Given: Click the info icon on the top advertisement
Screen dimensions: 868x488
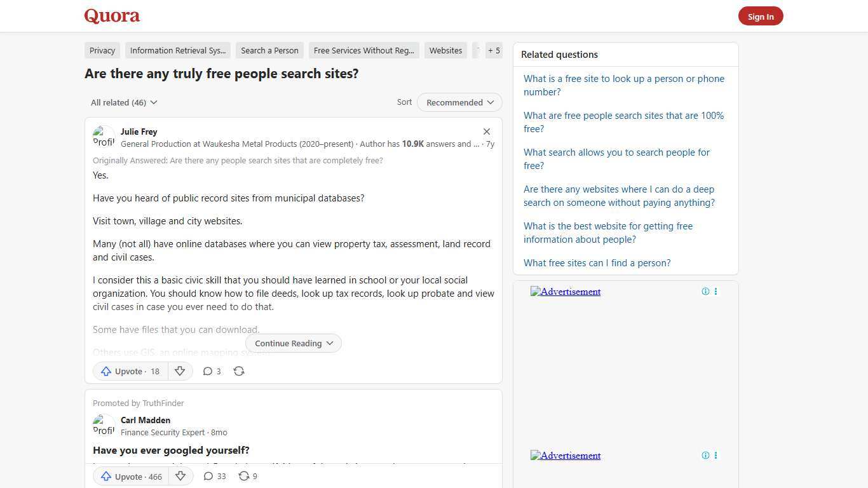Looking at the screenshot, I should pos(705,291).
